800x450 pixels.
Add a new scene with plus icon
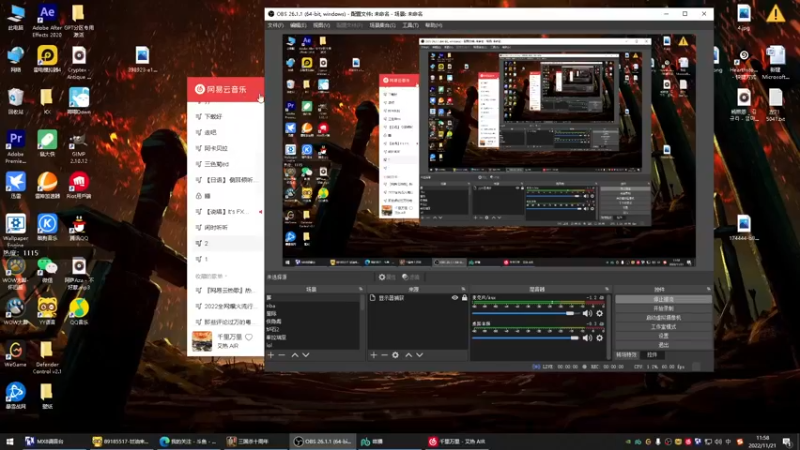pos(271,355)
